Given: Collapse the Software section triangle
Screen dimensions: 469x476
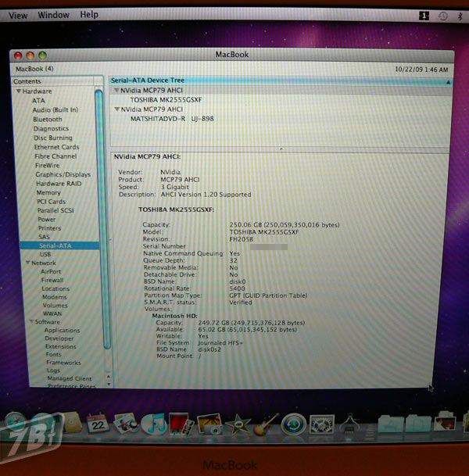Looking at the screenshot, I should point(31,321).
